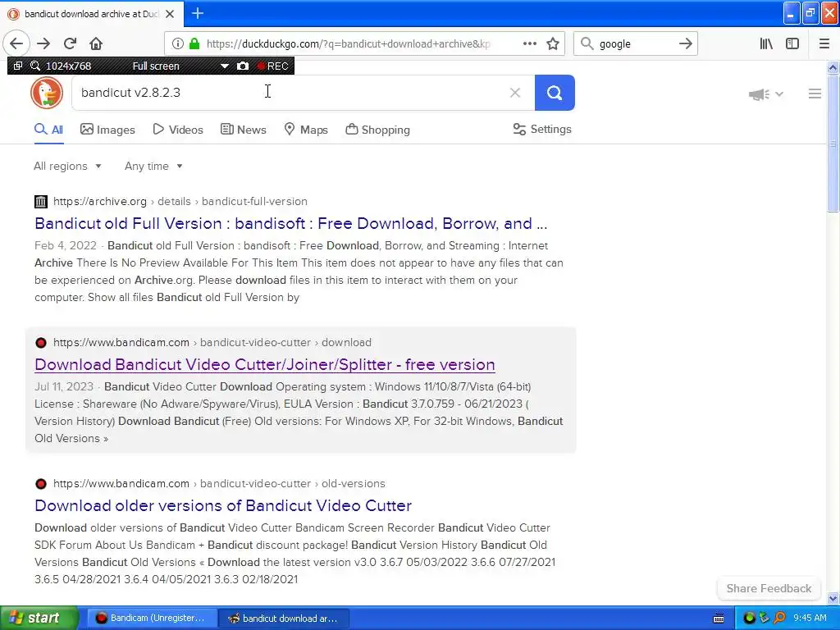Go forward with the browser forward arrow
Screen dimensions: 840x630
point(43,43)
